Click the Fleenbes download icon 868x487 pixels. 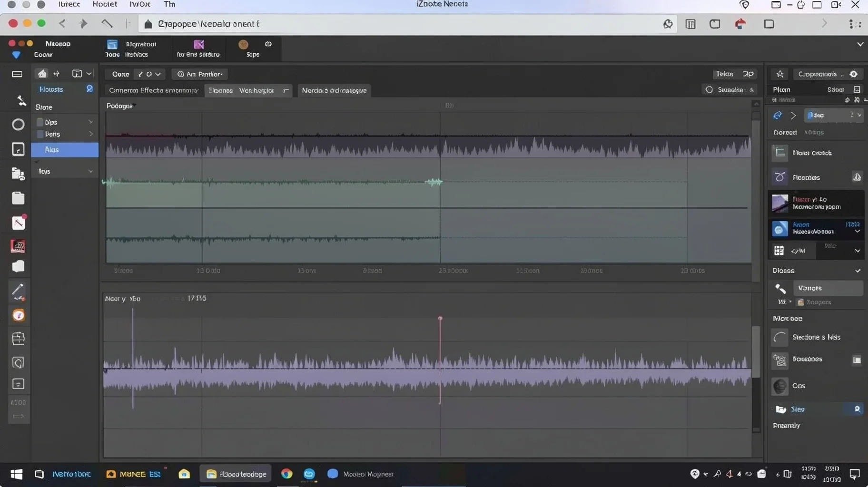pyautogui.click(x=857, y=177)
